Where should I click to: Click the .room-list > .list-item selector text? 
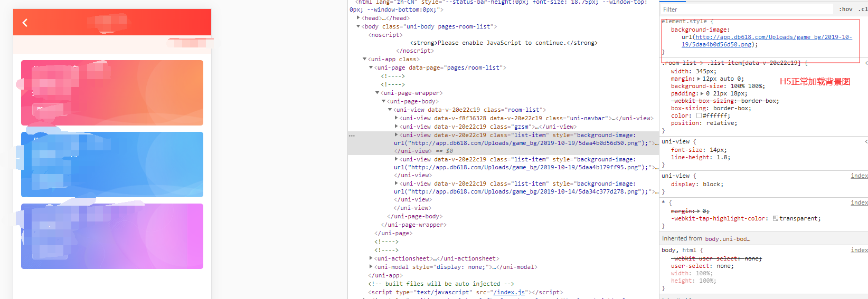pos(731,63)
